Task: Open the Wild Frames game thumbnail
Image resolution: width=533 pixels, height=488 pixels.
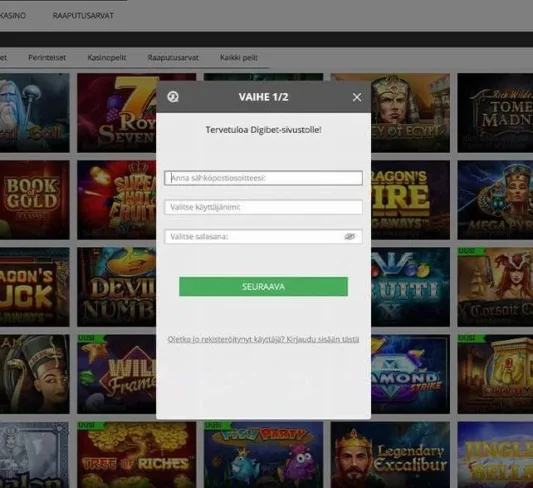Action: [117, 374]
